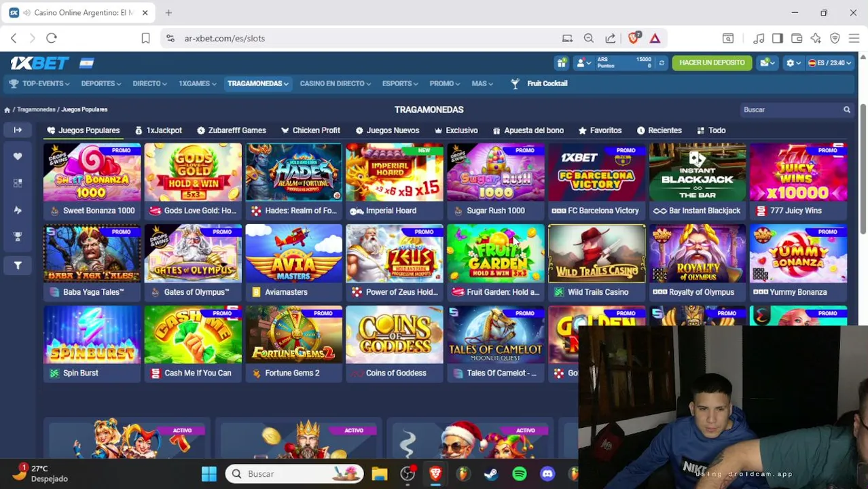This screenshot has height=489, width=868.
Task: Expand the ESPORTS dropdown menu
Action: tap(400, 84)
